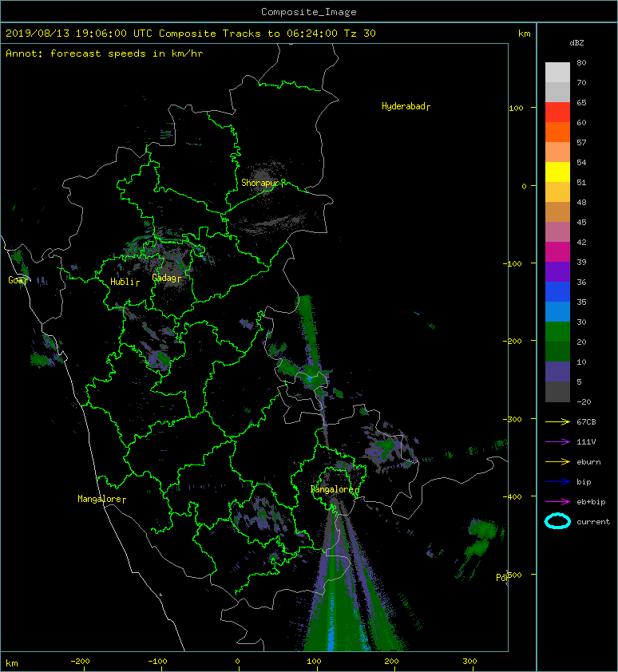The height and width of the screenshot is (672, 618).
Task: Click the light grey 80 dBZ swatch
Action: pyautogui.click(x=557, y=72)
